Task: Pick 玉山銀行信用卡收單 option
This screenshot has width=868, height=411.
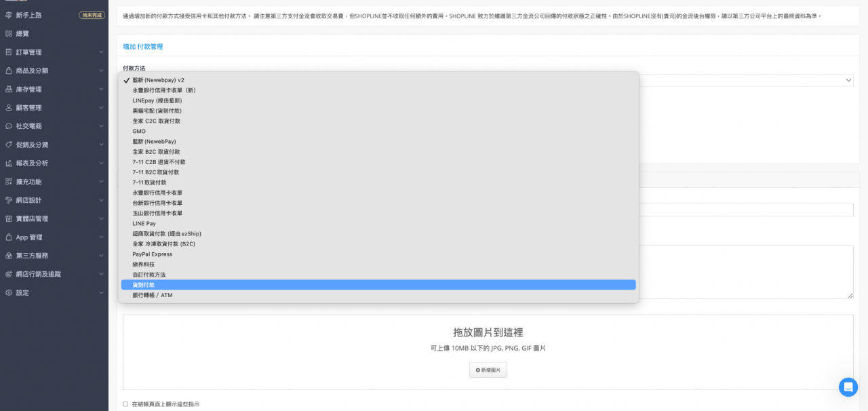Action: coord(378,213)
